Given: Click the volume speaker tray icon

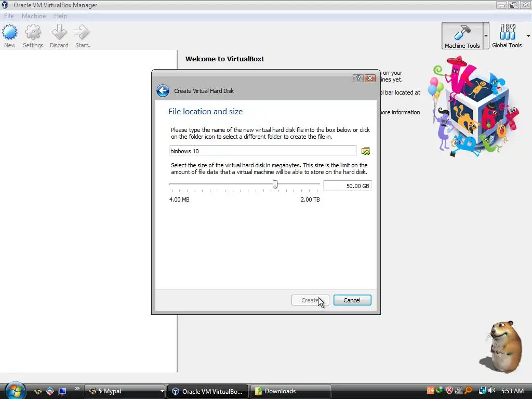Looking at the screenshot, I should (x=492, y=391).
